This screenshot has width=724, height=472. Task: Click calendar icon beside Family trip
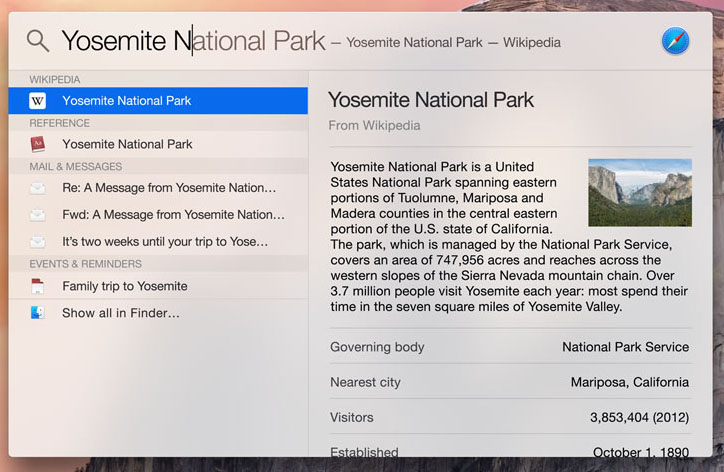tap(38, 286)
